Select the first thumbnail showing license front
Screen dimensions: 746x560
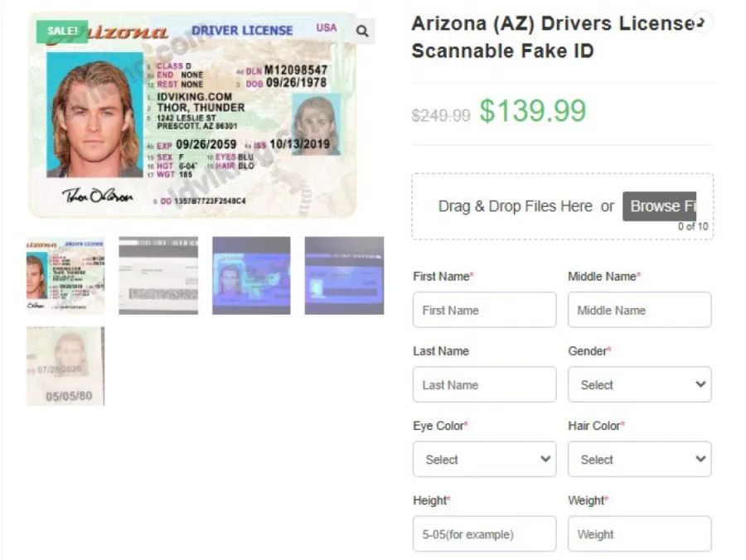coord(65,275)
